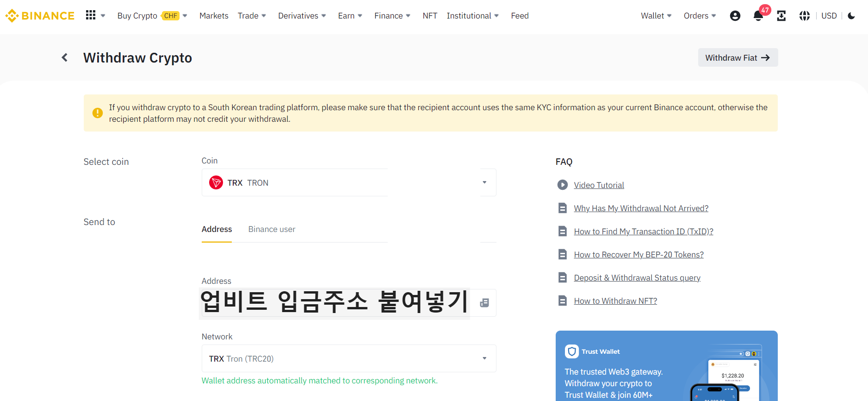This screenshot has height=401, width=868.
Task: Click the Trust Wallet promotional banner
Action: tap(666, 366)
